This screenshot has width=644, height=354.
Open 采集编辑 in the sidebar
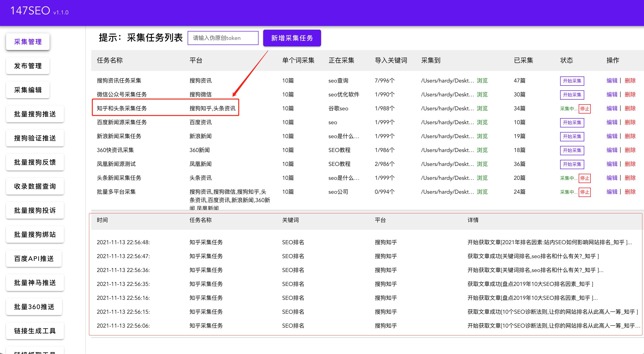(x=28, y=90)
